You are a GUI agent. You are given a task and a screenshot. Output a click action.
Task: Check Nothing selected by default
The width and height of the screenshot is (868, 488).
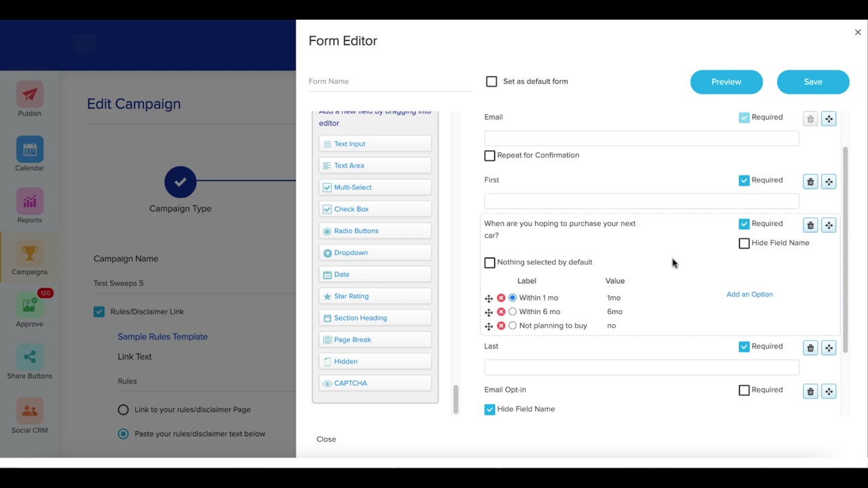(490, 262)
